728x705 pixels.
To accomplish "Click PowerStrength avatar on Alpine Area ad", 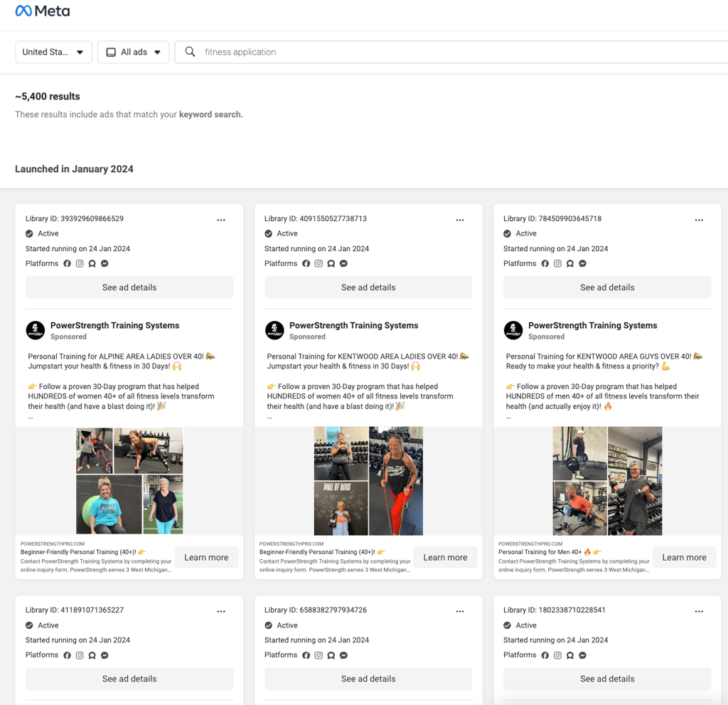I will tap(36, 330).
